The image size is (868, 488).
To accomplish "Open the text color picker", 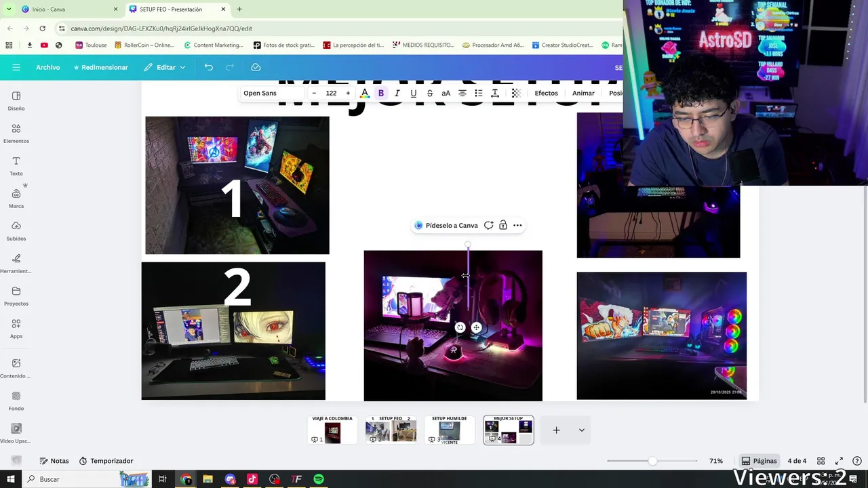I will pos(365,93).
